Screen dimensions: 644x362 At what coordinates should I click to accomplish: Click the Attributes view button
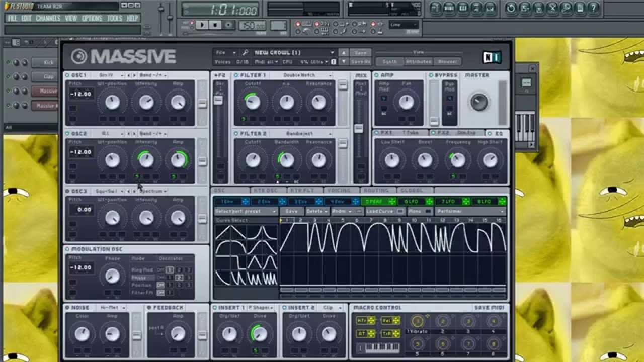[418, 62]
